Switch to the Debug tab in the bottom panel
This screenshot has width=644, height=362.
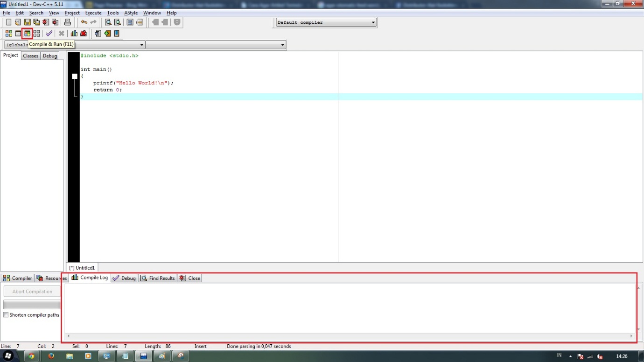point(124,278)
